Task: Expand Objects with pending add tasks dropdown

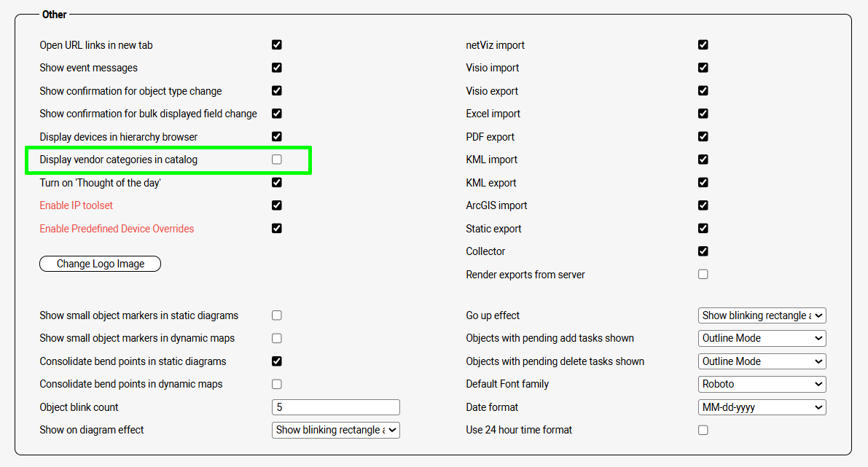Action: tap(762, 338)
